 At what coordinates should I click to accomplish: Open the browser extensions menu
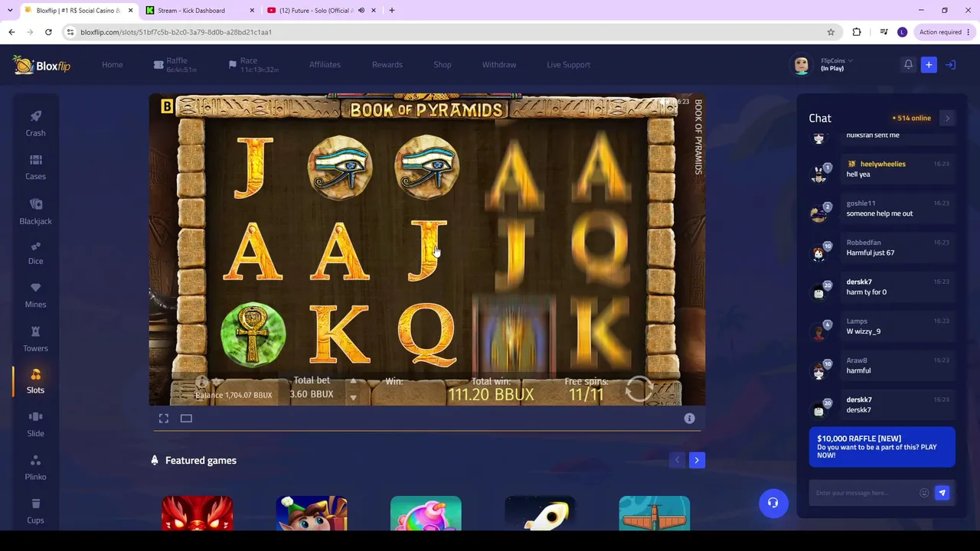tap(857, 32)
